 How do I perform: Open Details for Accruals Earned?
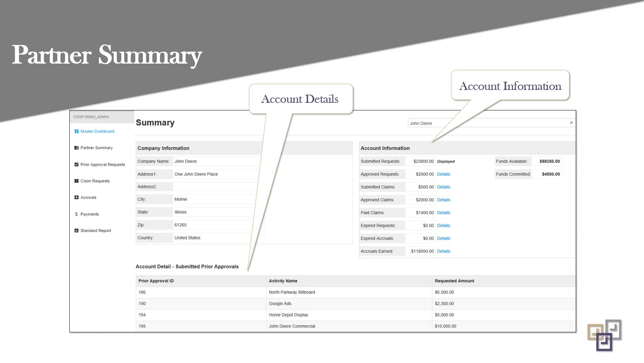pyautogui.click(x=443, y=251)
